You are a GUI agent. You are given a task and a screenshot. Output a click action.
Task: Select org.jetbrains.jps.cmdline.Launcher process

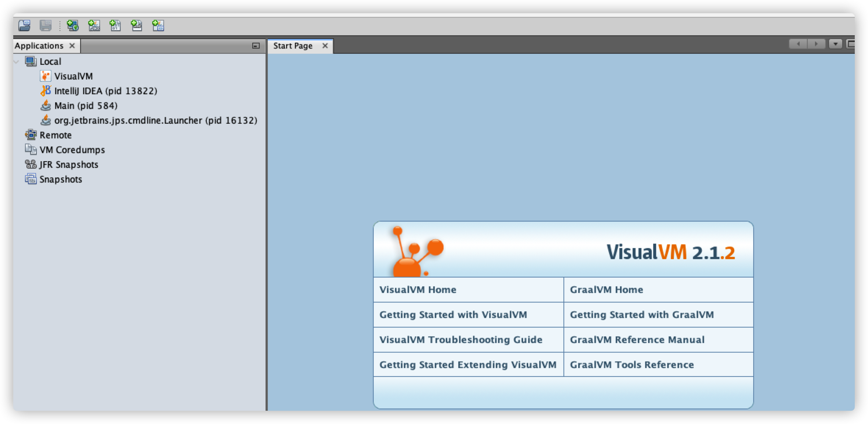(156, 120)
